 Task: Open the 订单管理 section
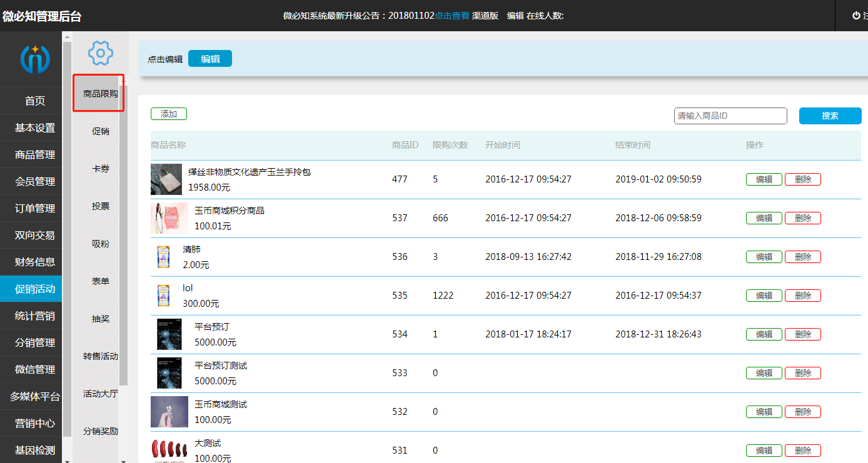(x=31, y=208)
